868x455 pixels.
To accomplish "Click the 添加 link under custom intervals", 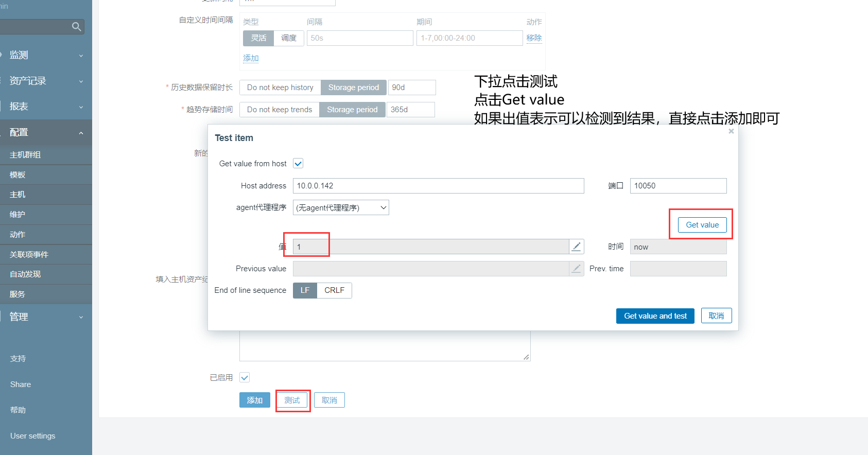I will click(251, 58).
